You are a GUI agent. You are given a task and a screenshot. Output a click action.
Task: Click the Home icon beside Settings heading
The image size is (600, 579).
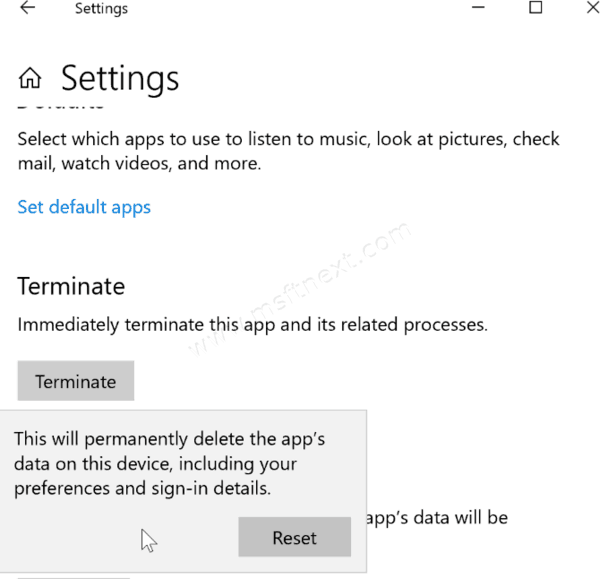click(31, 78)
